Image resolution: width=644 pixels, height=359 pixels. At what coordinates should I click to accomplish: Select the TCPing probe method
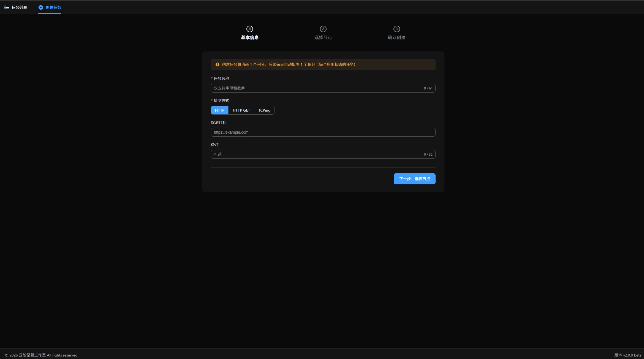[264, 110]
